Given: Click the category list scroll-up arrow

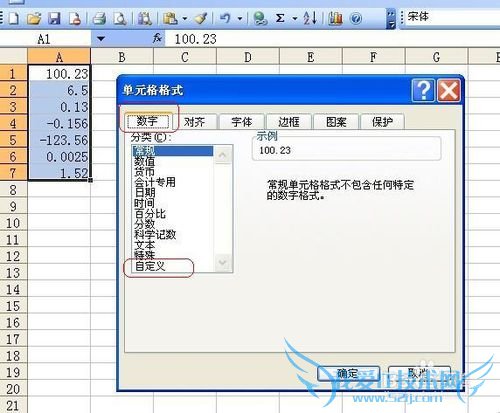Looking at the screenshot, I should 223,155.
